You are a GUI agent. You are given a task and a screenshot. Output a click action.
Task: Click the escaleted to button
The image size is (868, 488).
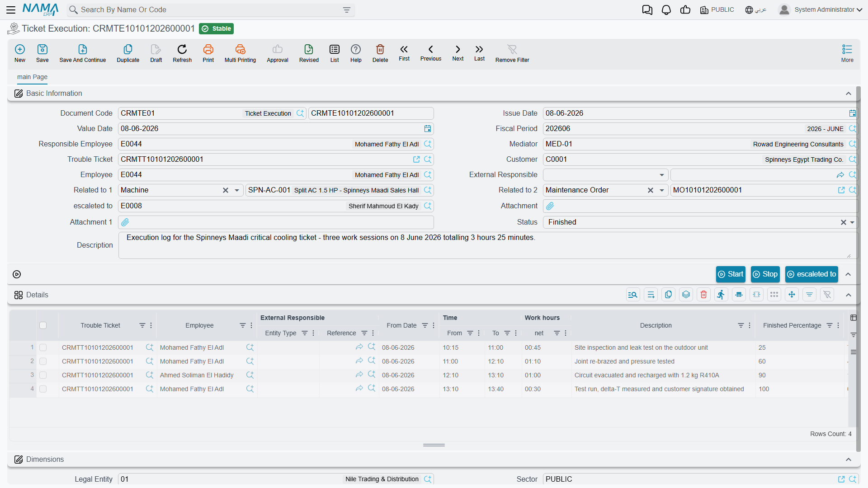811,274
